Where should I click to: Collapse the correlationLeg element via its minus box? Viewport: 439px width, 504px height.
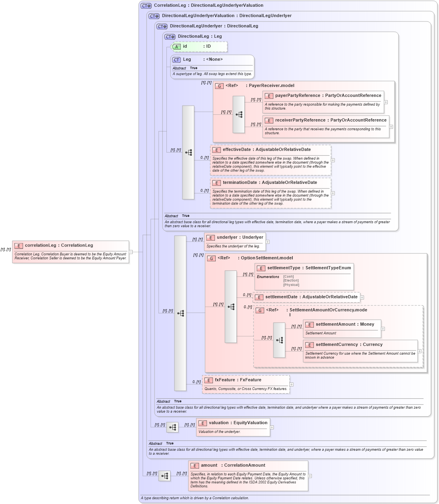tap(130, 251)
